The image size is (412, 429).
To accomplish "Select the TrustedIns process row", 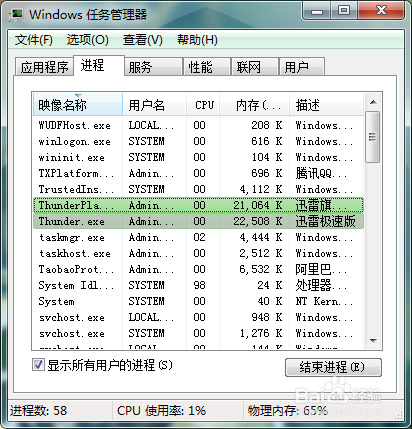I will pos(198,189).
